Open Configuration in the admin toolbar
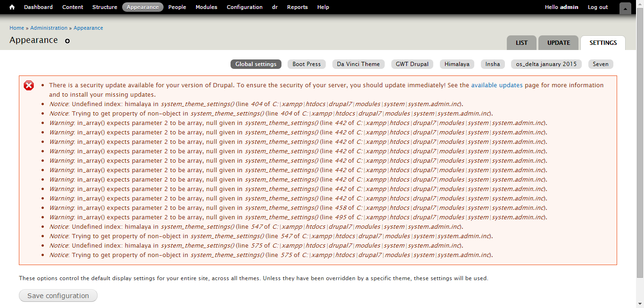Viewport: 644px width, 308px height. pyautogui.click(x=245, y=7)
